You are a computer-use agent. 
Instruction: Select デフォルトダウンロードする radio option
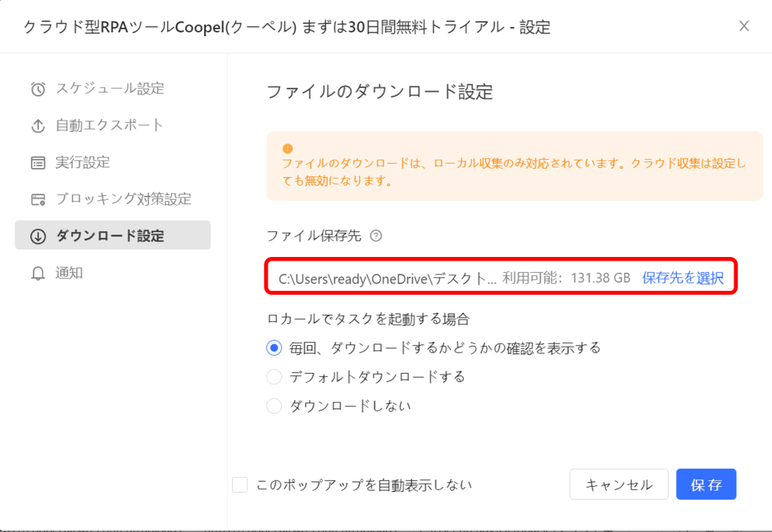pos(274,377)
